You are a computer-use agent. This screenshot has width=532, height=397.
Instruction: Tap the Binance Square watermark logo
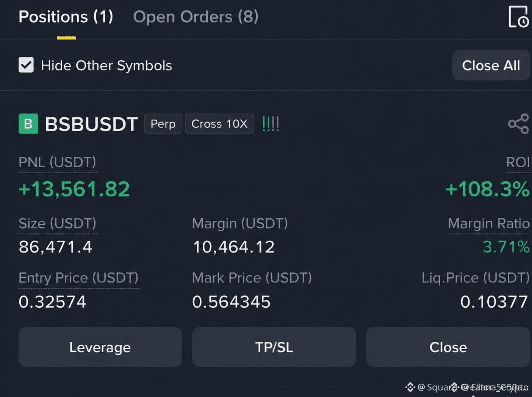(x=410, y=387)
